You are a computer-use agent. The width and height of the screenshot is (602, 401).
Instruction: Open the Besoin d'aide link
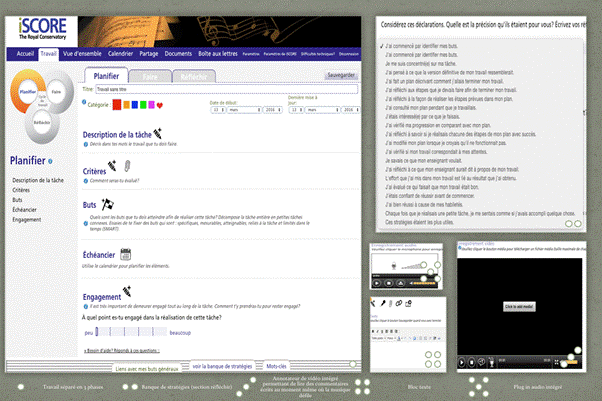tap(122, 351)
